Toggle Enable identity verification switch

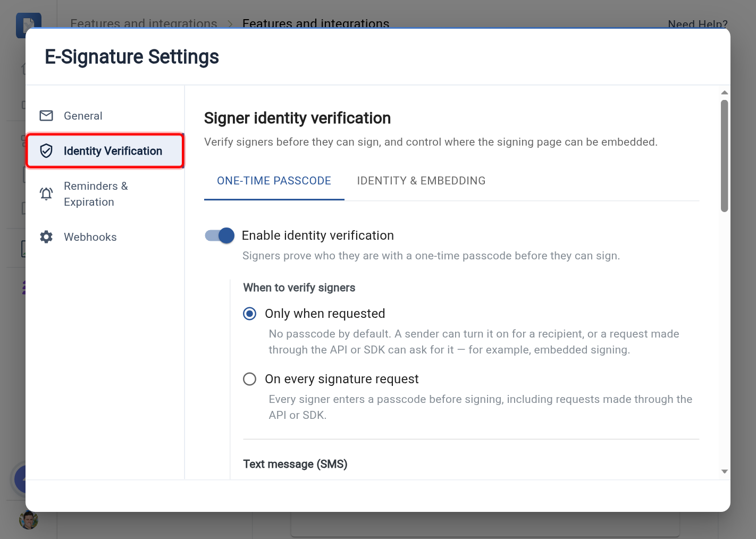click(220, 235)
